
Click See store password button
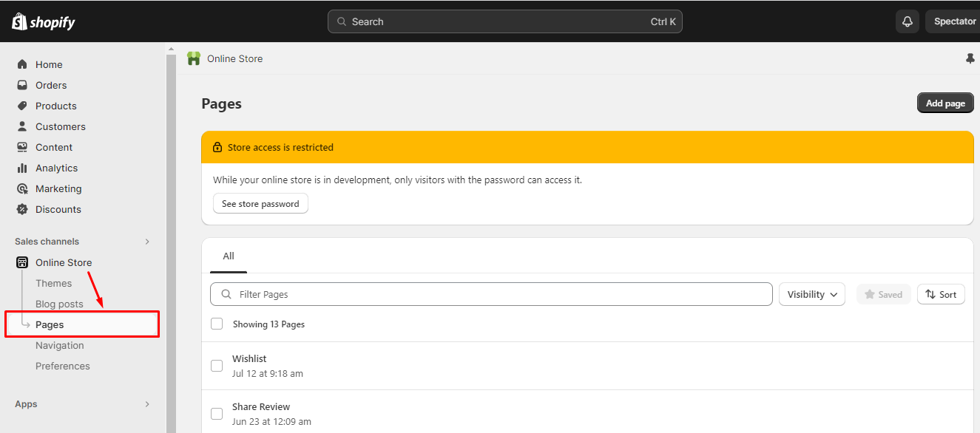tap(260, 204)
